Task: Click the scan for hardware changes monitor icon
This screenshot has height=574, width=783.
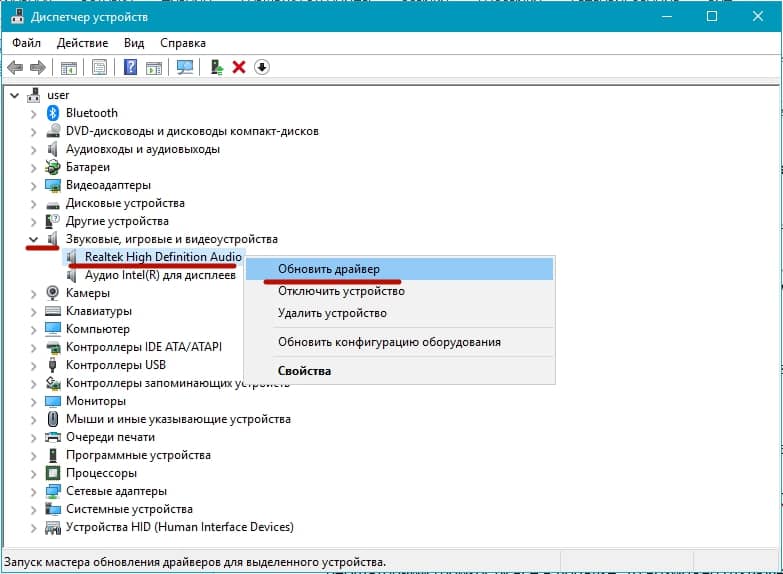Action: [185, 67]
